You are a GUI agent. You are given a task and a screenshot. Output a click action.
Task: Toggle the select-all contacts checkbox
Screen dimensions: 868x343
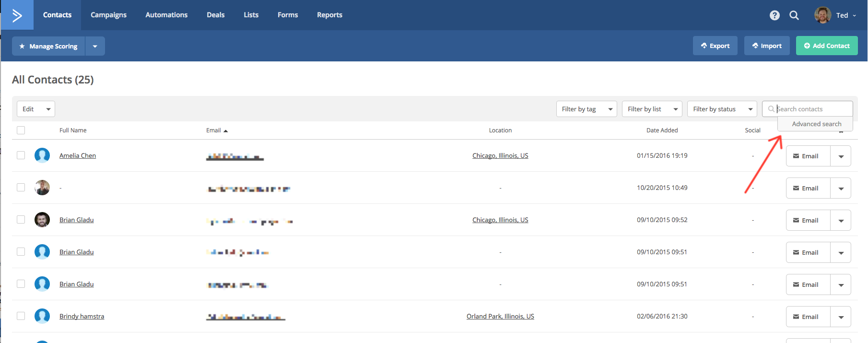point(21,130)
